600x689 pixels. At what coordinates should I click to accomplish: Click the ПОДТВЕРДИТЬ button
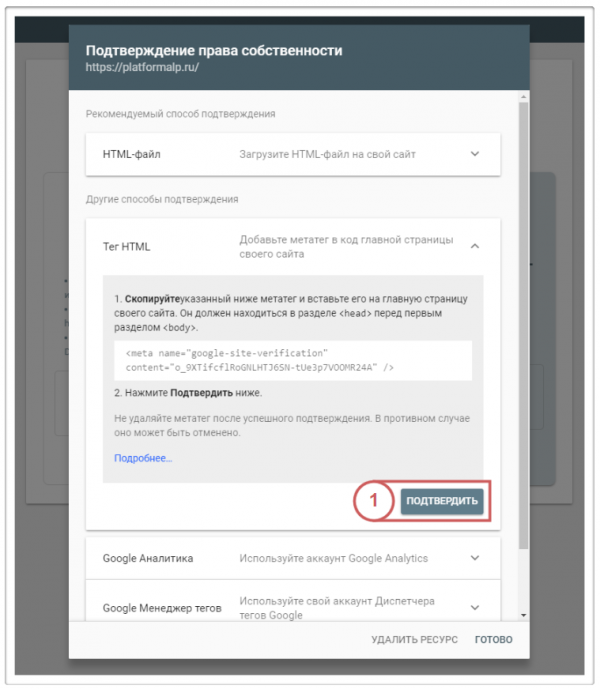pyautogui.click(x=442, y=501)
